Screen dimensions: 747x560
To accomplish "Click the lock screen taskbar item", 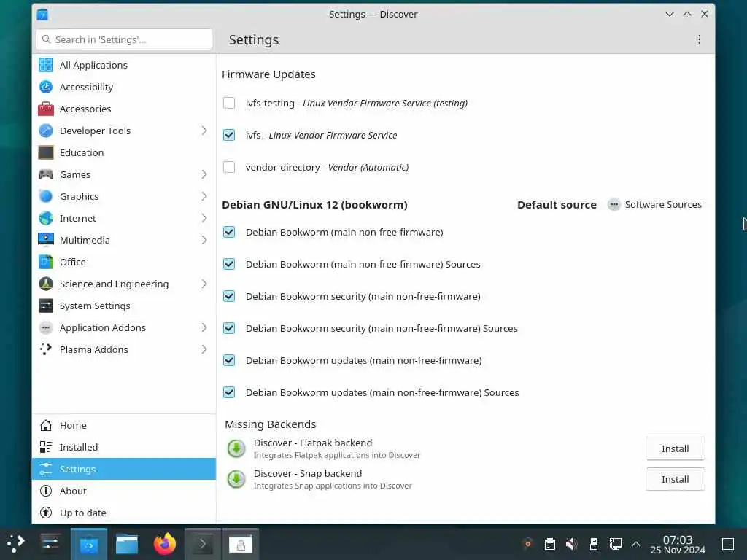I will pyautogui.click(x=241, y=543).
